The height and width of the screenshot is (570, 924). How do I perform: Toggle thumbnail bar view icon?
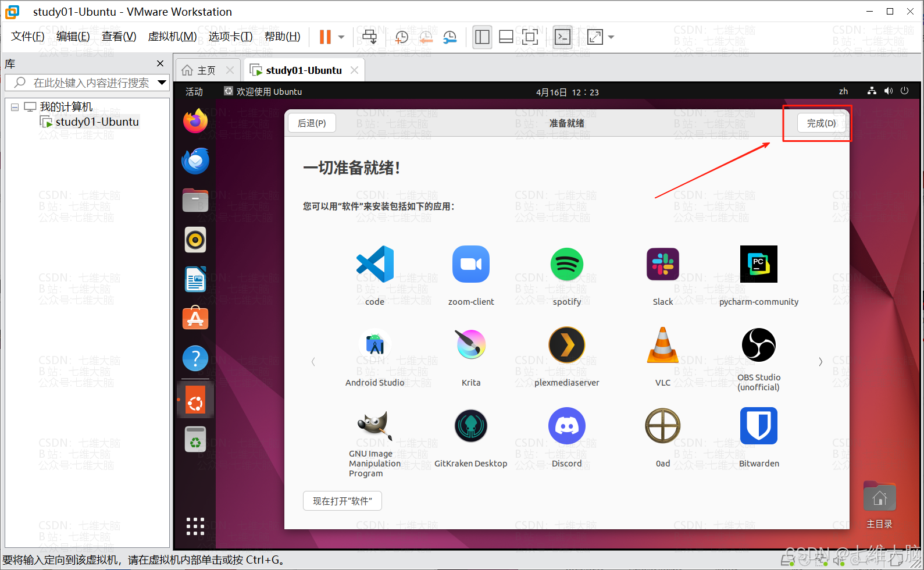(x=506, y=37)
